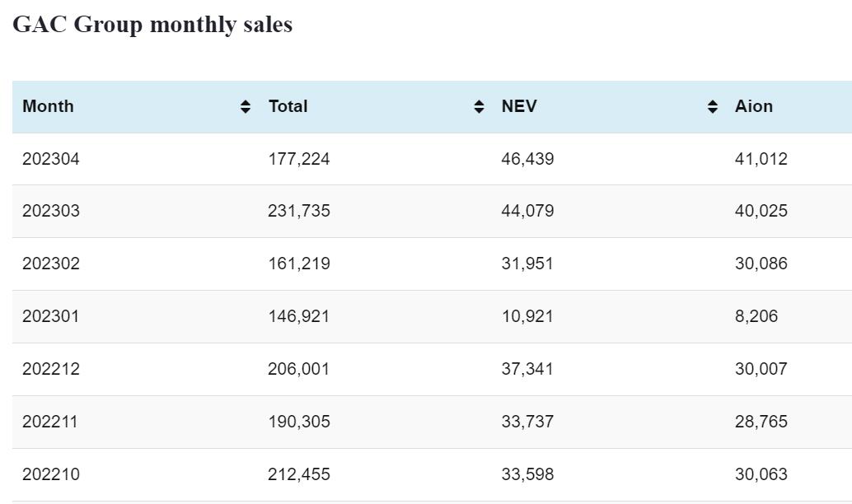This screenshot has height=504, width=852.
Task: Select the 202301 row month cell
Action: [51, 316]
